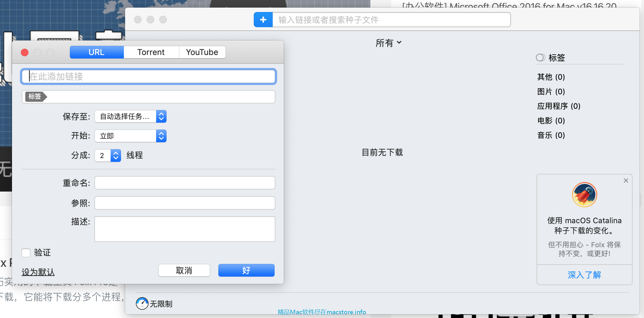Click the 在此添加链接 URL field
The height and width of the screenshot is (318, 644).
(x=149, y=76)
